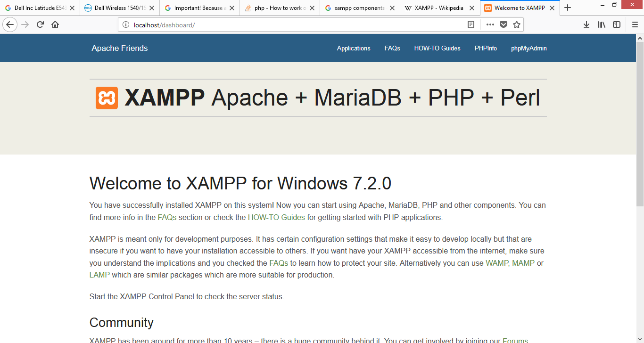Open the browser home page
Screen dimensions: 644x343
55,24
